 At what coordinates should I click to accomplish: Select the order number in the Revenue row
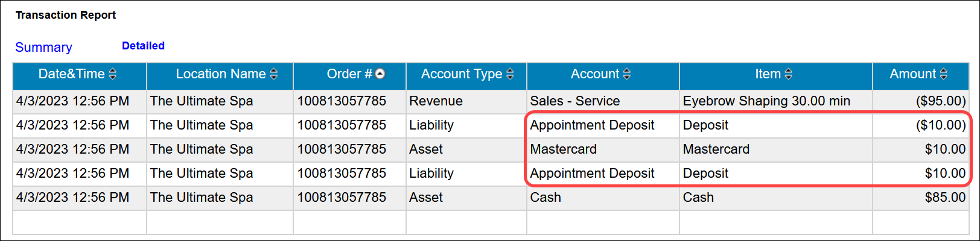(x=349, y=101)
